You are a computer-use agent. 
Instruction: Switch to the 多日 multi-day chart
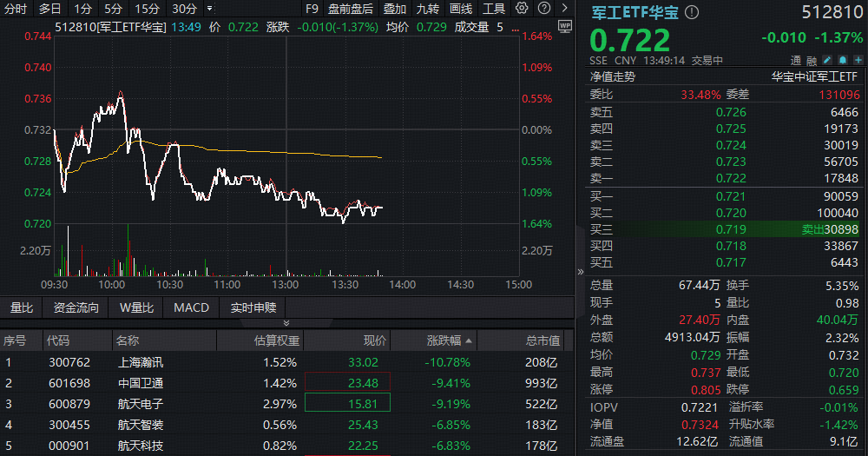[50, 9]
